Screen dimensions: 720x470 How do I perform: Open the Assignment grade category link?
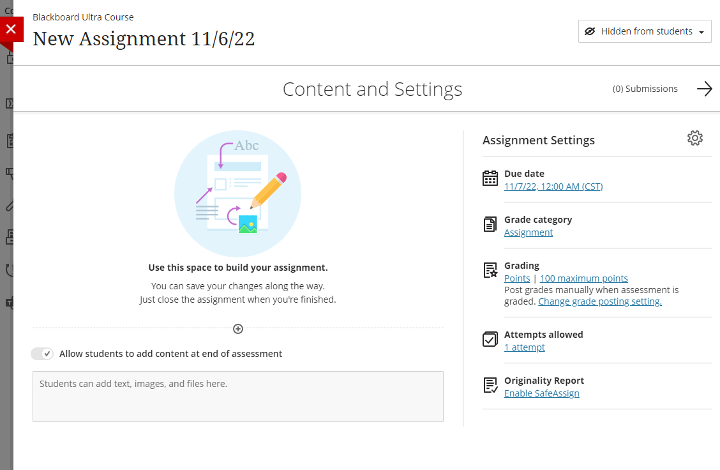(528, 232)
